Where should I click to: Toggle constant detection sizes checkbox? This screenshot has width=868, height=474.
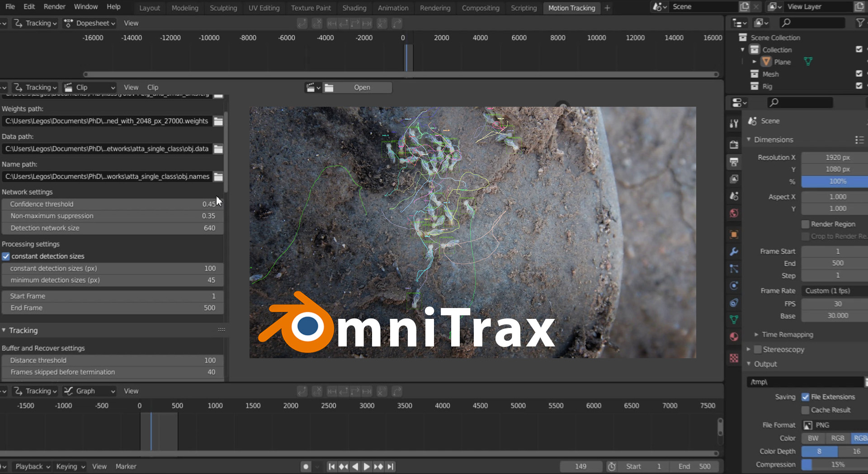coord(6,256)
